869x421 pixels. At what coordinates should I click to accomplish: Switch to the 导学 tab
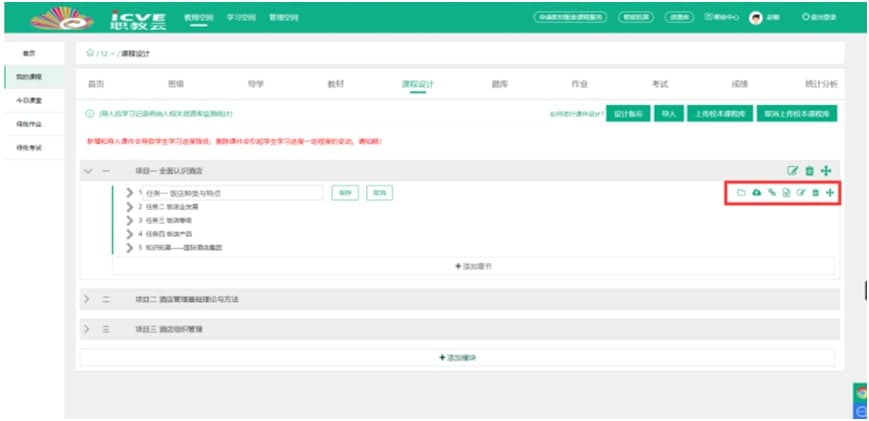(x=255, y=84)
